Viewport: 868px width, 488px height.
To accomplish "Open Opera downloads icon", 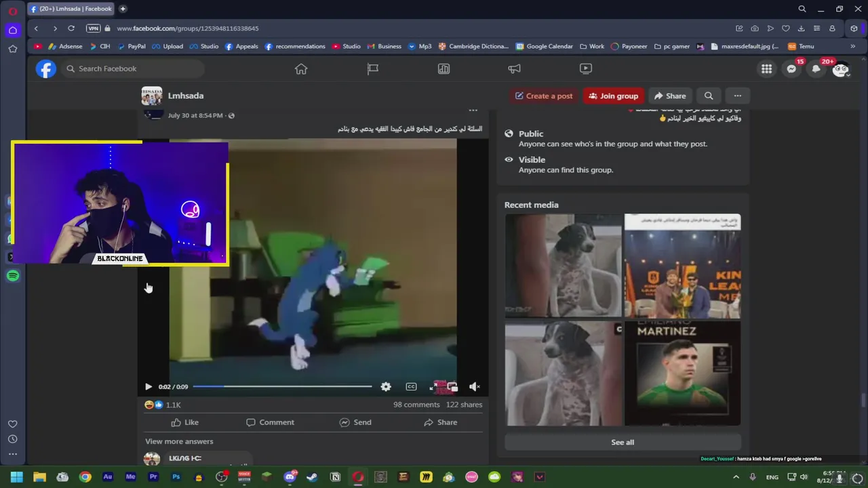I will pyautogui.click(x=802, y=28).
